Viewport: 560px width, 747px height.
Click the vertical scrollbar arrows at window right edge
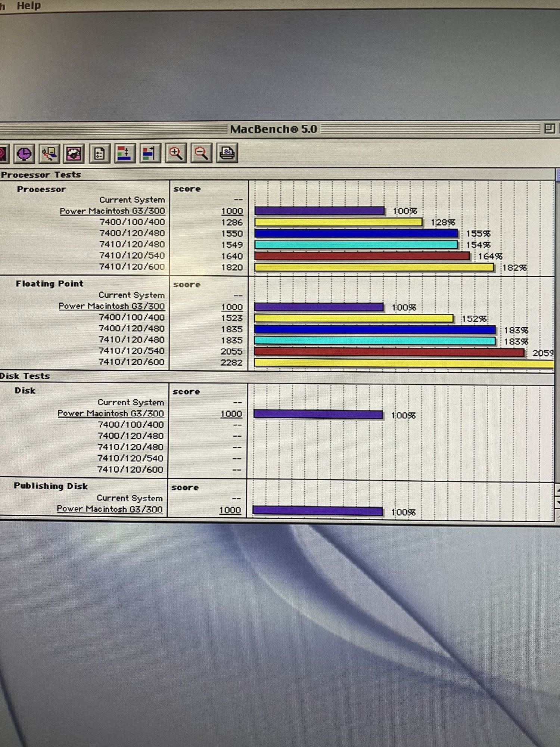558,496
